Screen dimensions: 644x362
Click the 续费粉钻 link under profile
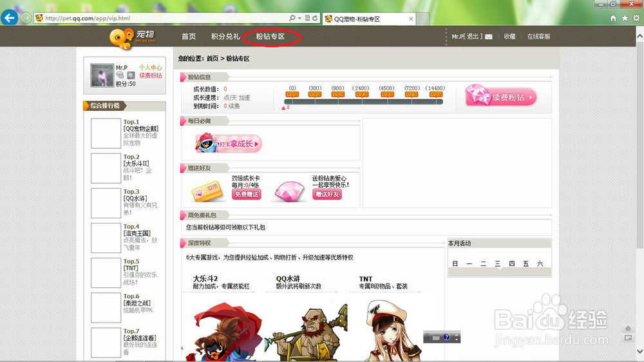click(x=150, y=75)
